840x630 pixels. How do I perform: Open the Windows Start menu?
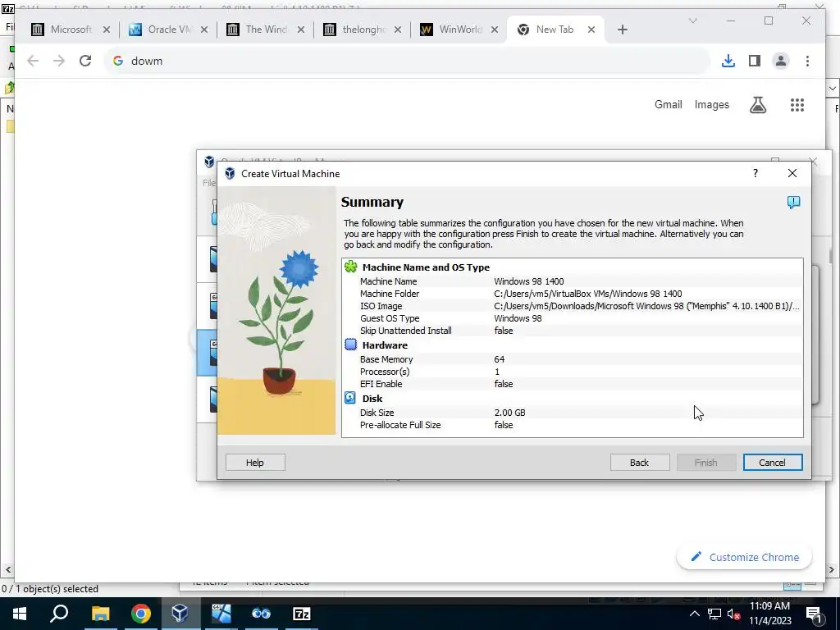20,614
